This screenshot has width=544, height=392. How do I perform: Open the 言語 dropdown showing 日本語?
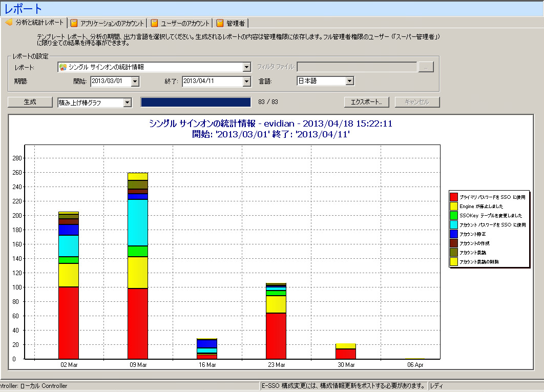point(349,81)
